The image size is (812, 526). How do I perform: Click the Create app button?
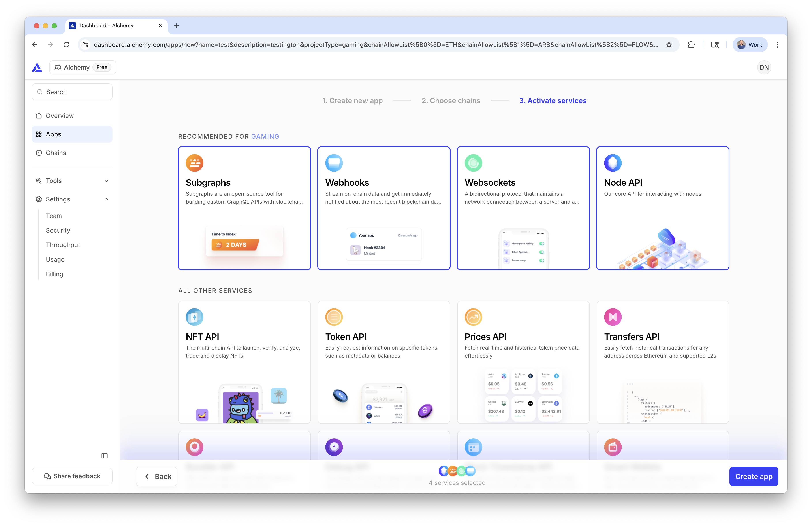pyautogui.click(x=753, y=477)
